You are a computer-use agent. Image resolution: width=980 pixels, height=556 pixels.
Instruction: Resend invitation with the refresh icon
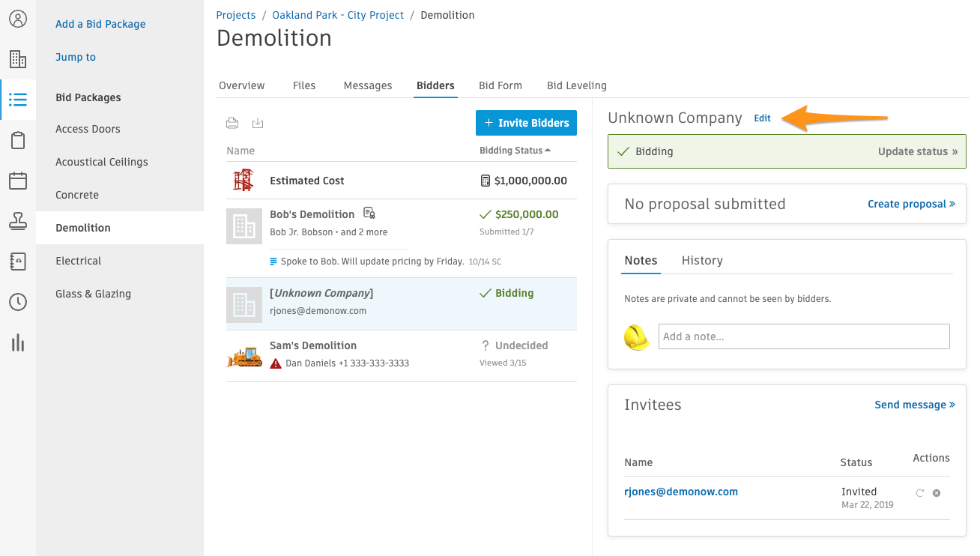pyautogui.click(x=920, y=493)
